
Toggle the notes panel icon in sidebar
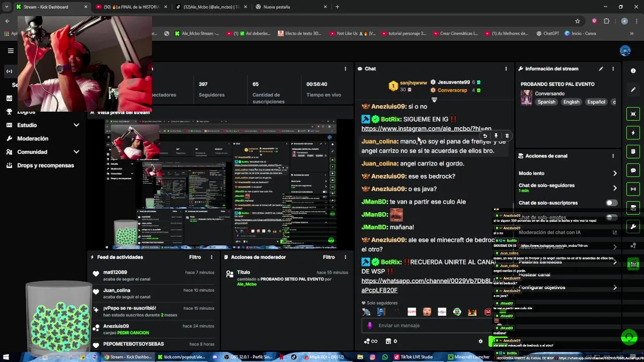pyautogui.click(x=633, y=151)
